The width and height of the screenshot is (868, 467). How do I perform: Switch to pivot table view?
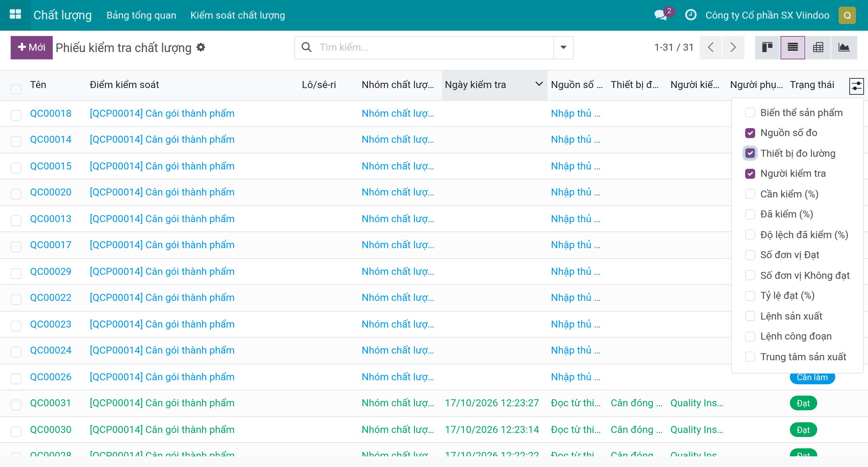[x=818, y=47]
